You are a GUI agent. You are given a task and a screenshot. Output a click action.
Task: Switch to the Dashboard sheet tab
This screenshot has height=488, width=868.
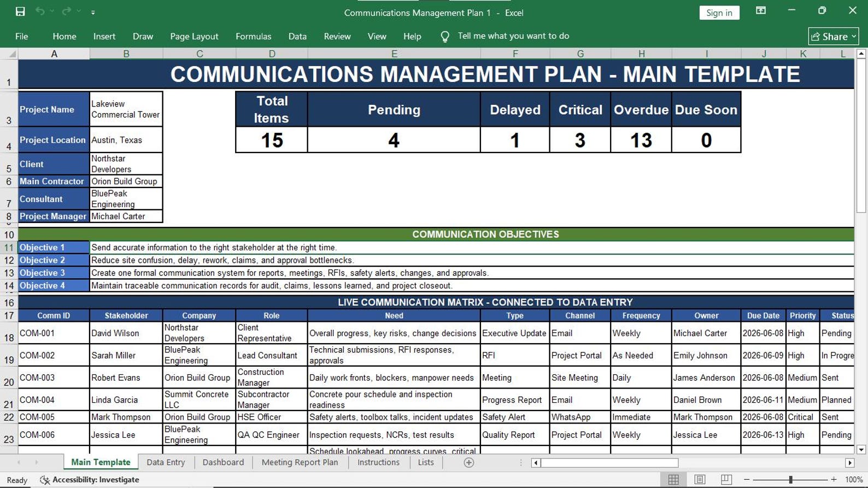(223, 462)
